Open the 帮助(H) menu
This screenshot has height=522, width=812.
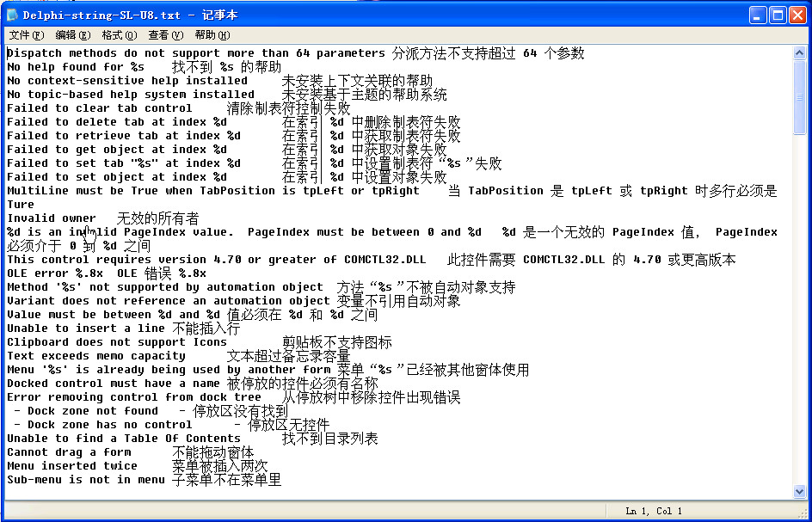(x=212, y=35)
